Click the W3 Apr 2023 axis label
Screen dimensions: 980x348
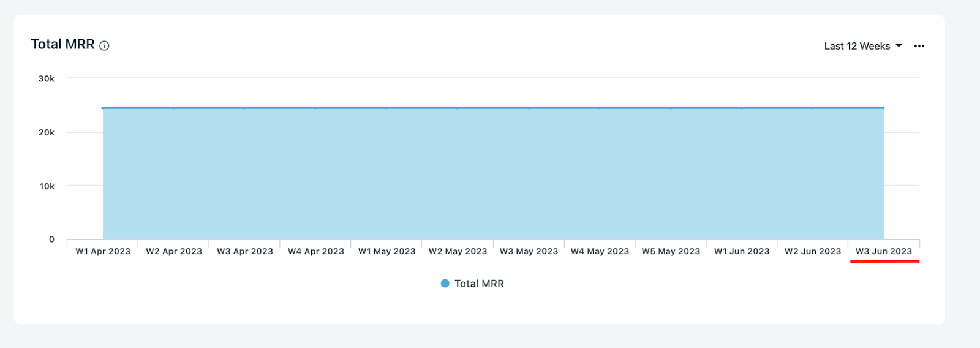(x=245, y=251)
